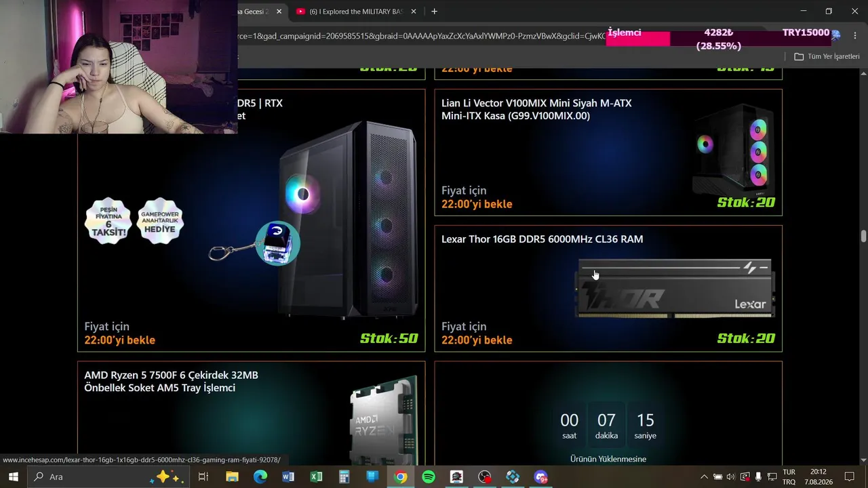This screenshot has width=868, height=488.
Task: Click the page vertical scrollbar thumb
Action: [863, 236]
